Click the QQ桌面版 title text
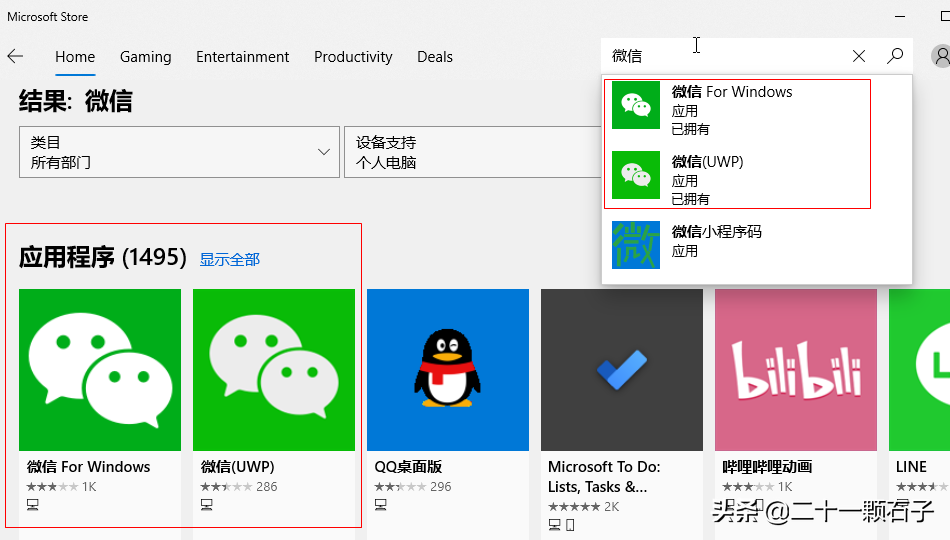Image resolution: width=950 pixels, height=540 pixels. pyautogui.click(x=408, y=467)
